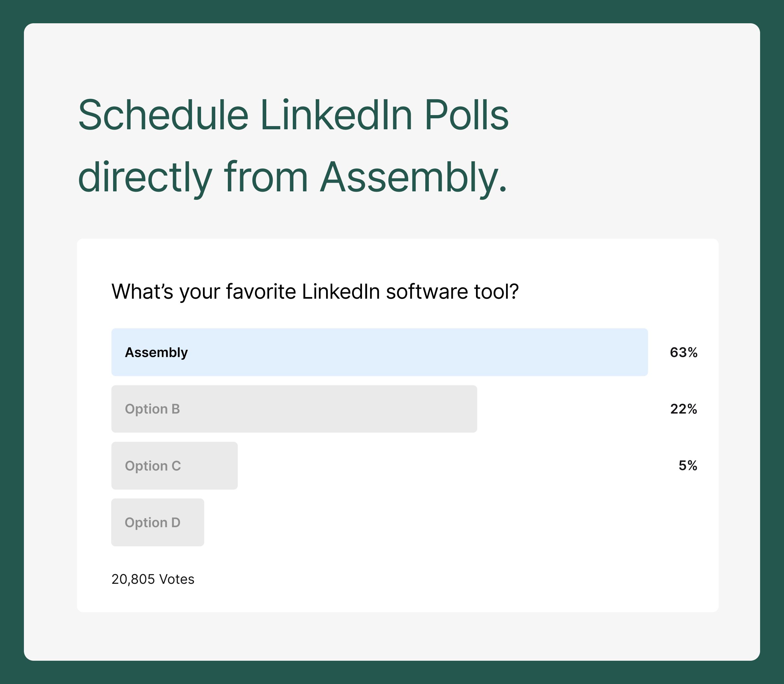Click the word 'Schedule' in the heading
The image size is (784, 684).
163,115
